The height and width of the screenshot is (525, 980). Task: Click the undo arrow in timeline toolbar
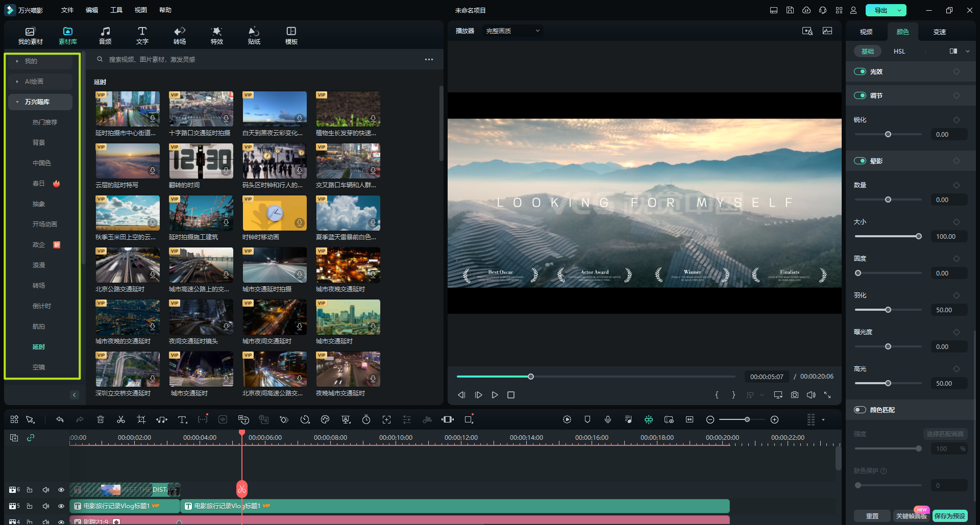(60, 419)
